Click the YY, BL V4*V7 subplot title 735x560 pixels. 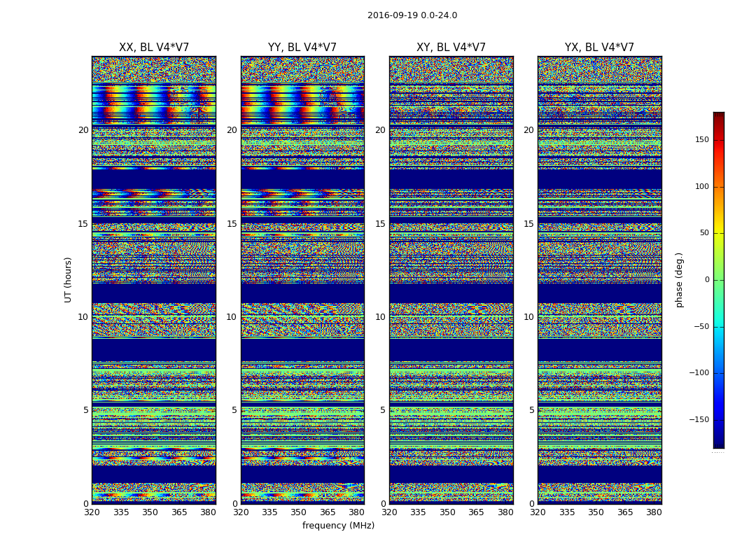point(302,48)
